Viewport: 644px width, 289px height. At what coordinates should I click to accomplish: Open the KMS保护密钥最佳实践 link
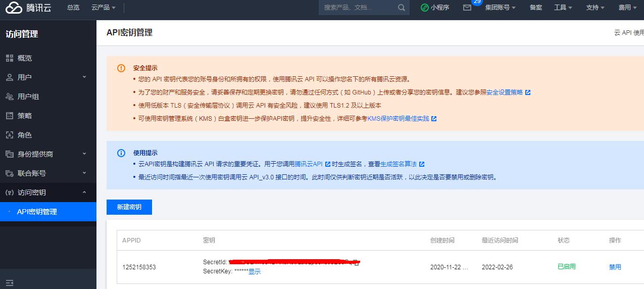pos(398,119)
